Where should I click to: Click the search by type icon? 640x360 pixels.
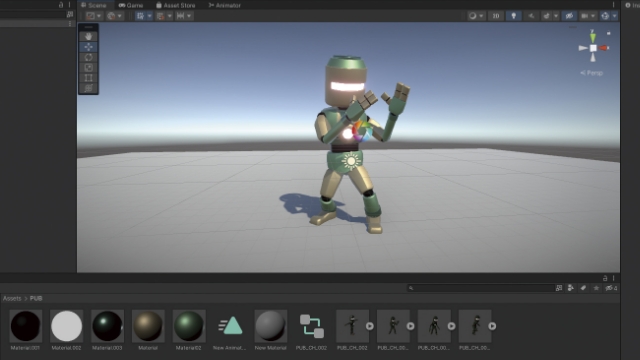(571, 288)
